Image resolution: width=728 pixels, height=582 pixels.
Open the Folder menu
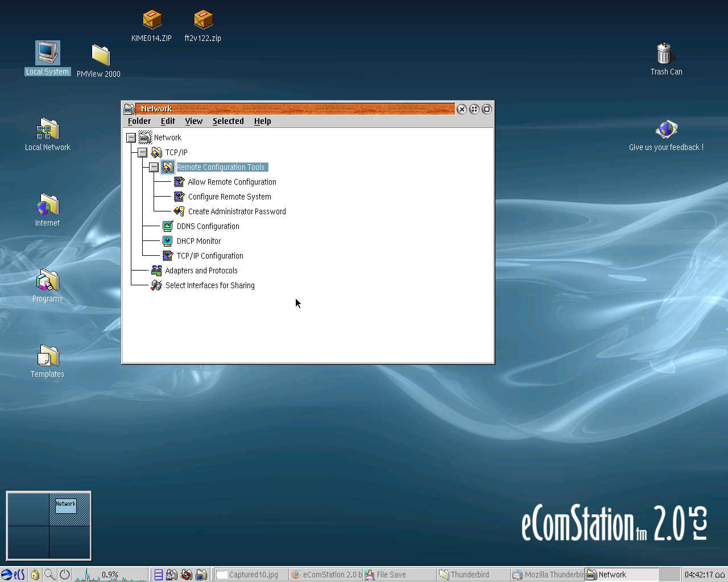click(139, 121)
